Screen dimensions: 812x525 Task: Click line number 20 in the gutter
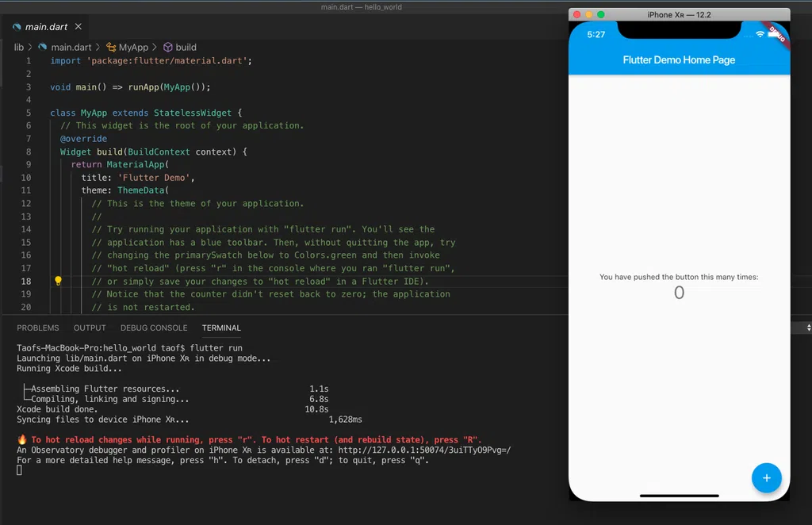26,307
